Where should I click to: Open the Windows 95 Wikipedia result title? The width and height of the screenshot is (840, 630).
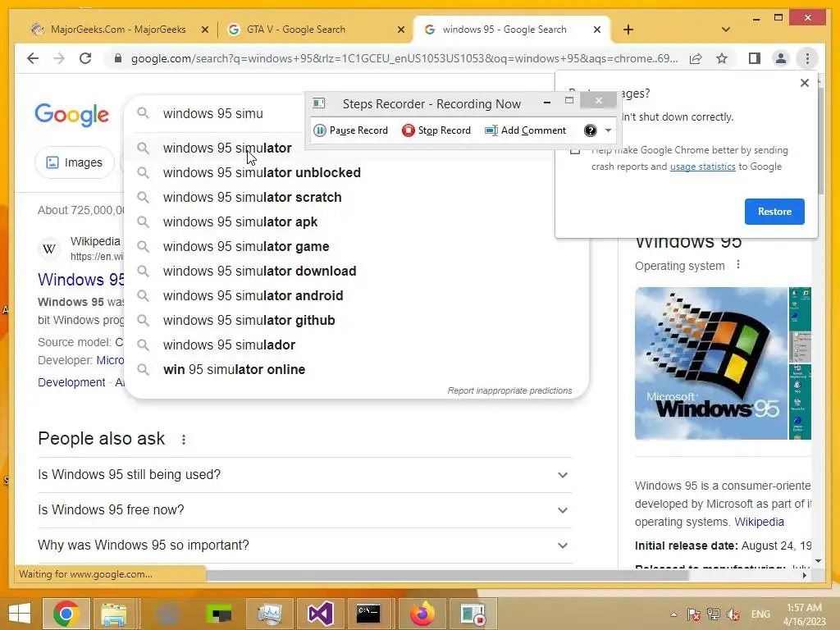(81, 280)
